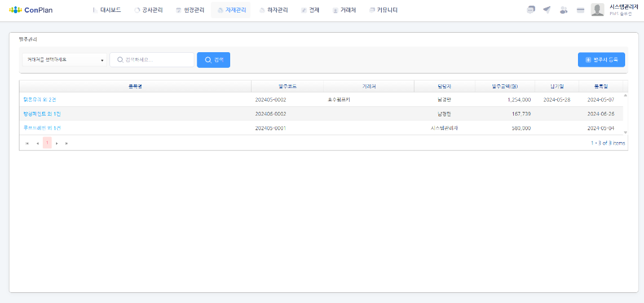This screenshot has width=644, height=303.
Task: Sort by the 발주금액(원) column header
Action: pos(505,86)
